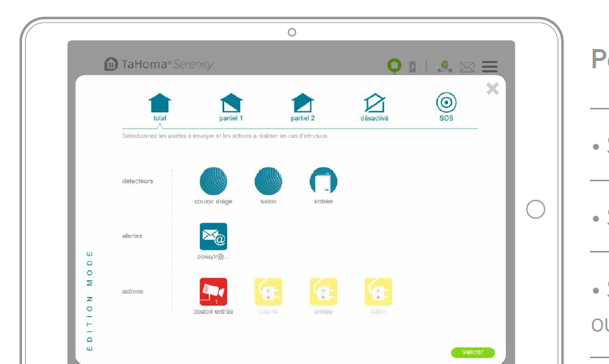Toggle the couloir étage motion detector
Image resolution: width=609 pixels, height=364 pixels.
213,181
